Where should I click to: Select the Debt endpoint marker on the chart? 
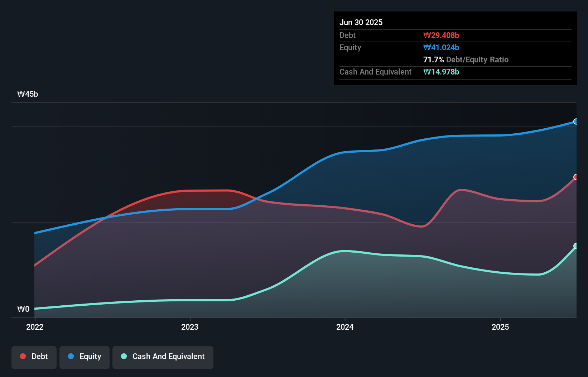click(576, 177)
